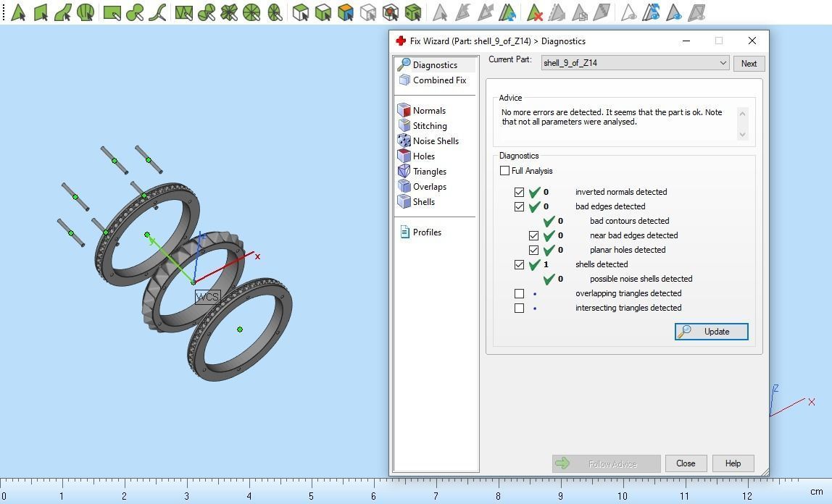The image size is (832, 504).
Task: Uncheck shells detected checkbox
Action: point(519,264)
